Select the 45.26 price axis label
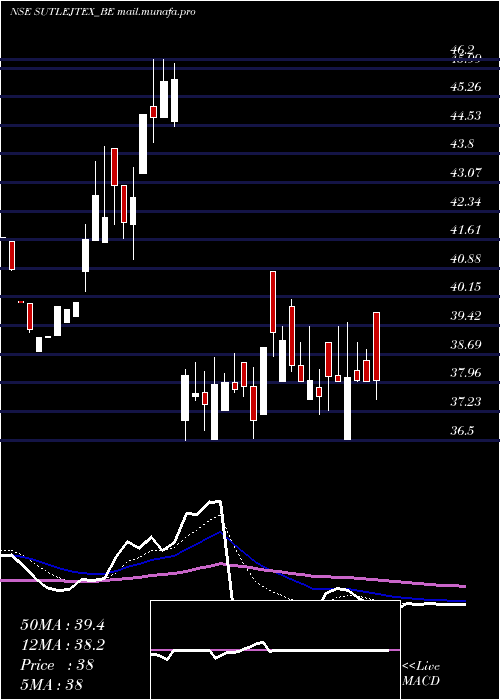The width and height of the screenshot is (500, 700). pos(466,86)
